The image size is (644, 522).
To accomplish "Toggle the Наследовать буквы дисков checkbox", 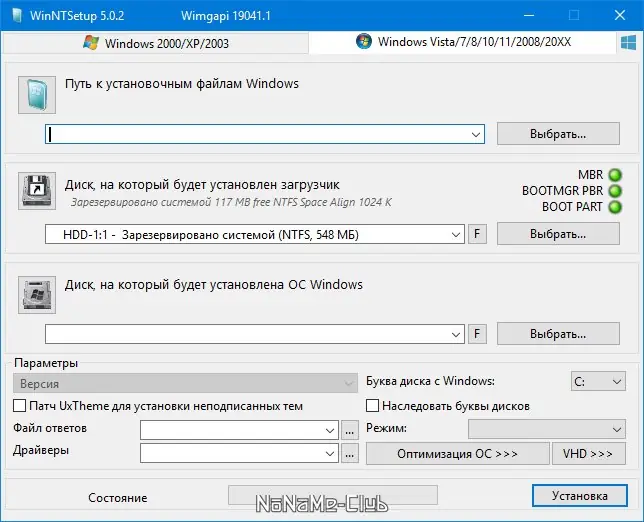I will pos(372,406).
